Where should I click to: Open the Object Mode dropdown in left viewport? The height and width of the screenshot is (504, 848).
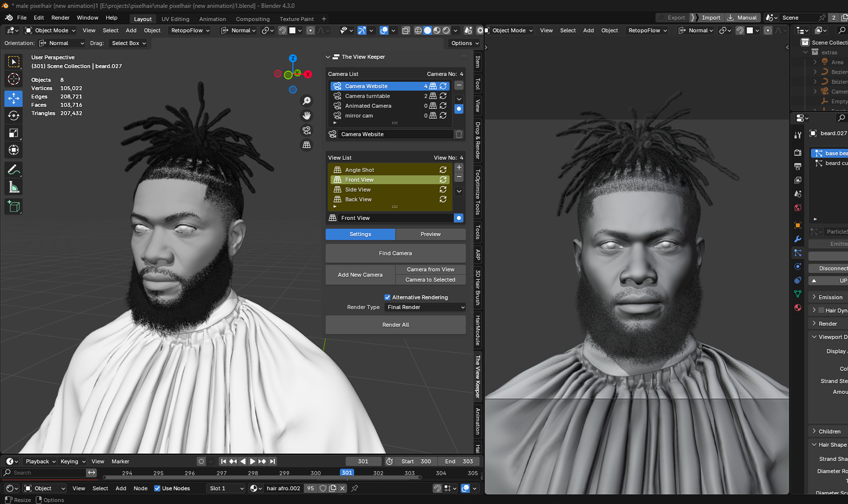50,30
